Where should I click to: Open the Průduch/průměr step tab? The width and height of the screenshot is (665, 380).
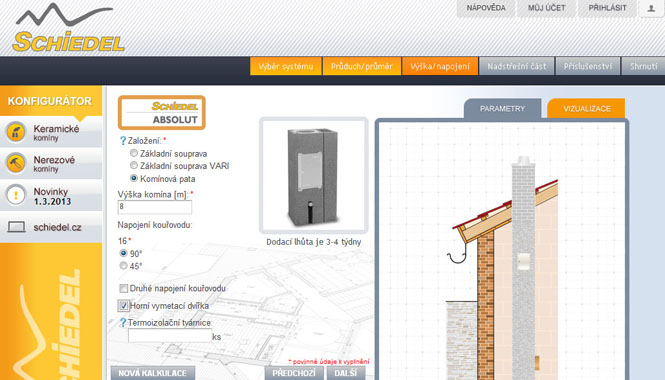click(x=362, y=66)
